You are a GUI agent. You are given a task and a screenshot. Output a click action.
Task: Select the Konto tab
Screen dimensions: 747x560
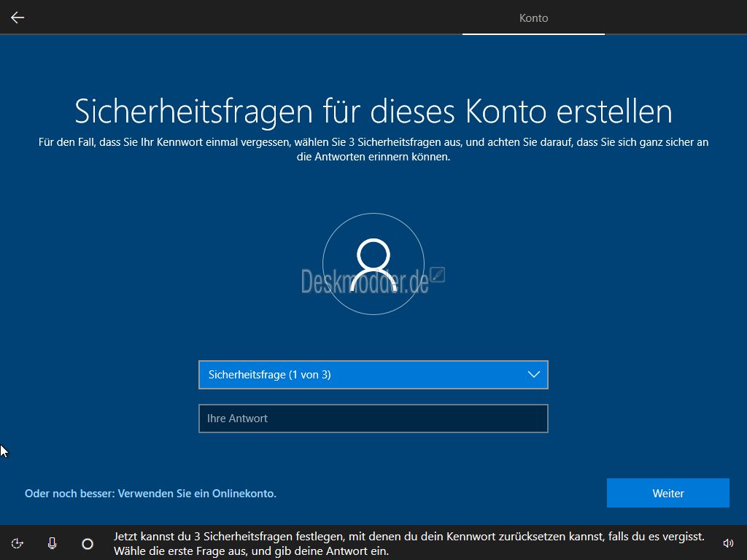[x=533, y=17]
